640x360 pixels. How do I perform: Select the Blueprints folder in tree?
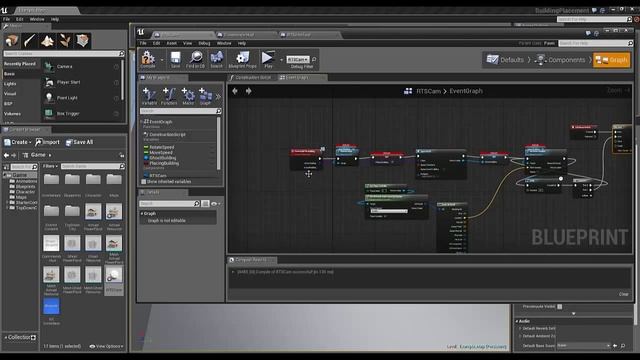click(x=25, y=187)
